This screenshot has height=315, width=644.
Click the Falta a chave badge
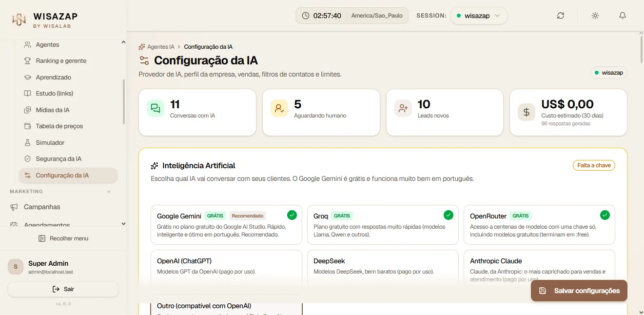594,165
